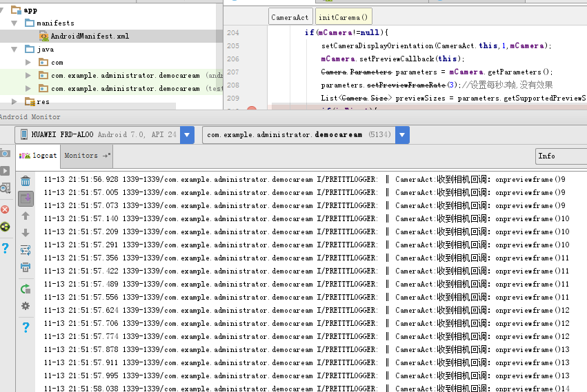This screenshot has width=587, height=392.
Task: Open logcat header settings gear
Action: point(26,306)
